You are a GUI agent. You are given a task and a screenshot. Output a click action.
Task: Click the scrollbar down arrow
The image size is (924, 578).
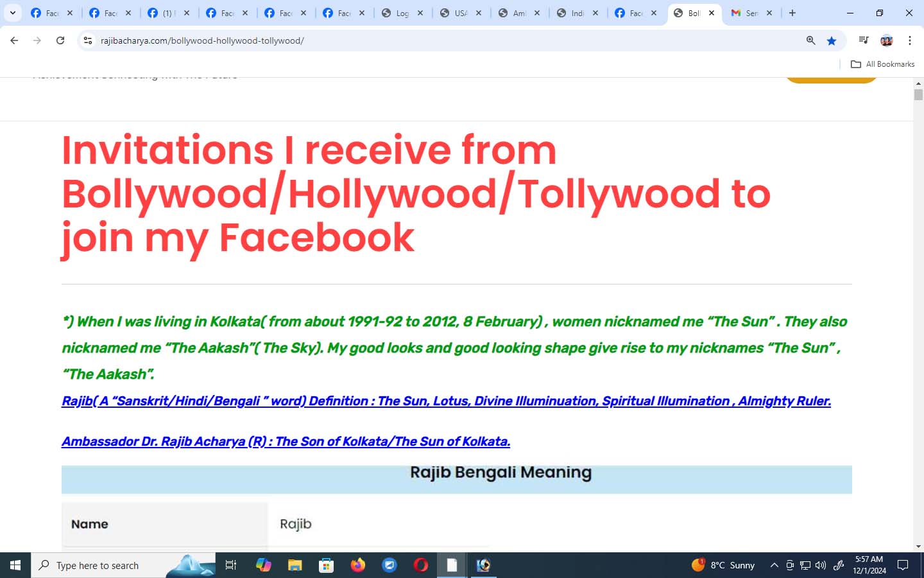[x=918, y=547]
